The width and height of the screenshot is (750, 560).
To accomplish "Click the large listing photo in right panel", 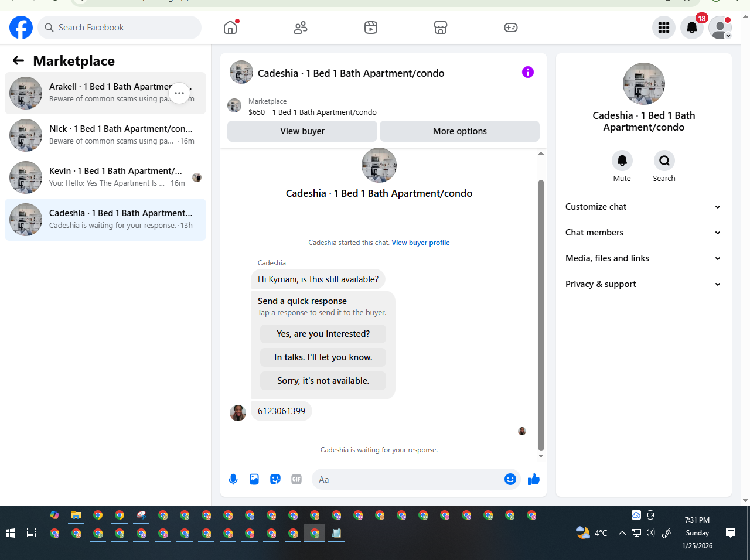I will point(644,84).
